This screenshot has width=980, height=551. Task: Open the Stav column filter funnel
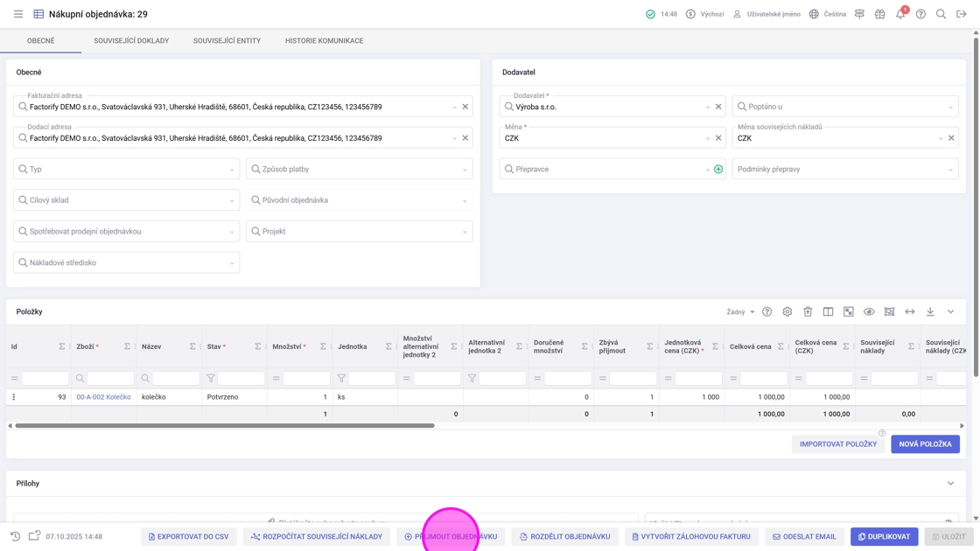click(211, 378)
